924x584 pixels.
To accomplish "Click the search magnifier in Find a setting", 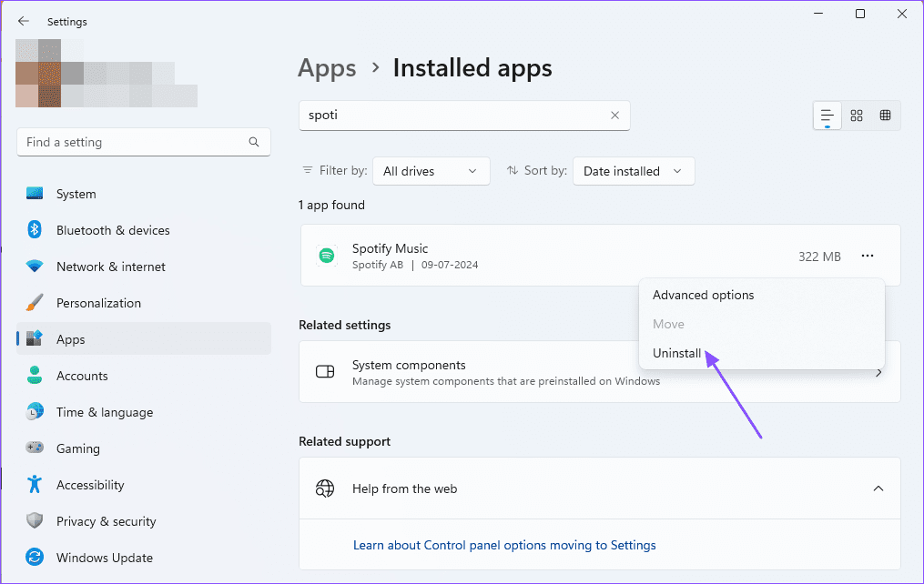I will point(254,142).
